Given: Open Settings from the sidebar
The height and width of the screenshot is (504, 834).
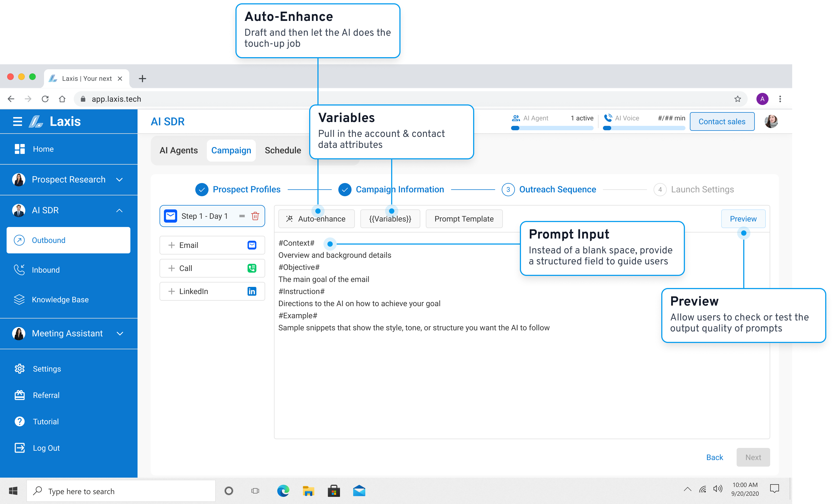Looking at the screenshot, I should (x=47, y=369).
